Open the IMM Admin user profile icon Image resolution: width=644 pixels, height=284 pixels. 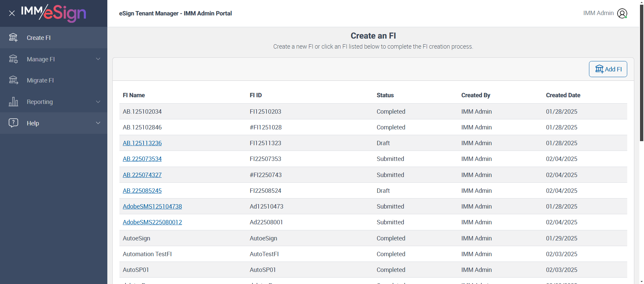pos(622,13)
